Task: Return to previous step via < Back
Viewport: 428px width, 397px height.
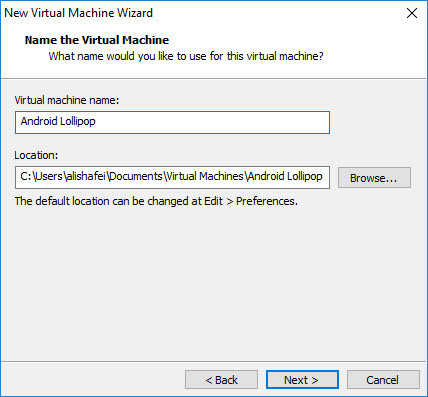Action: point(221,380)
